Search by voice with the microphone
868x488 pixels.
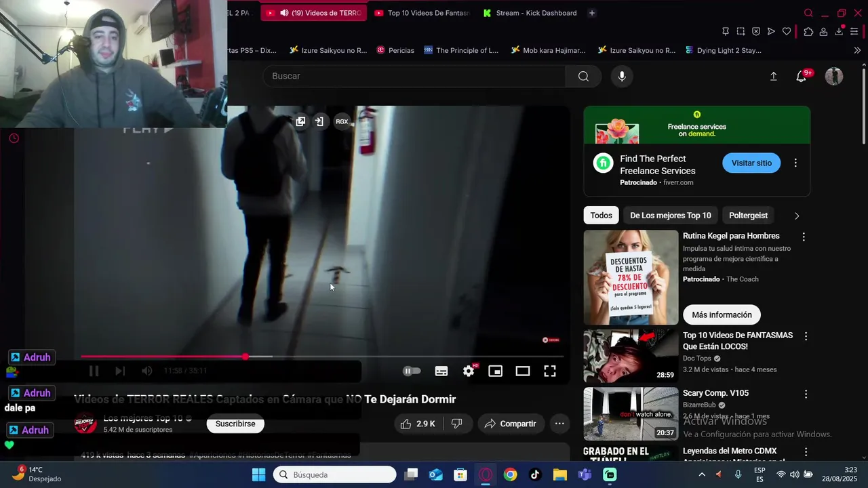[622, 76]
